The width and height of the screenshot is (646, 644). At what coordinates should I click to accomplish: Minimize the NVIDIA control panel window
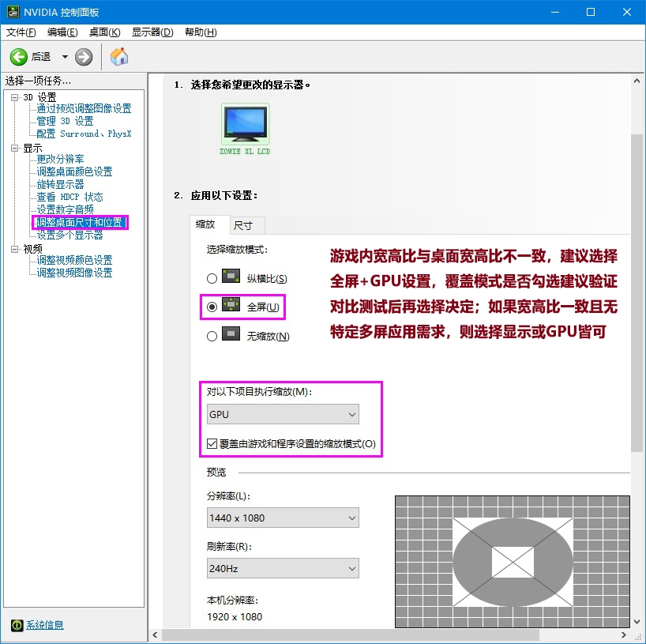[x=555, y=12]
